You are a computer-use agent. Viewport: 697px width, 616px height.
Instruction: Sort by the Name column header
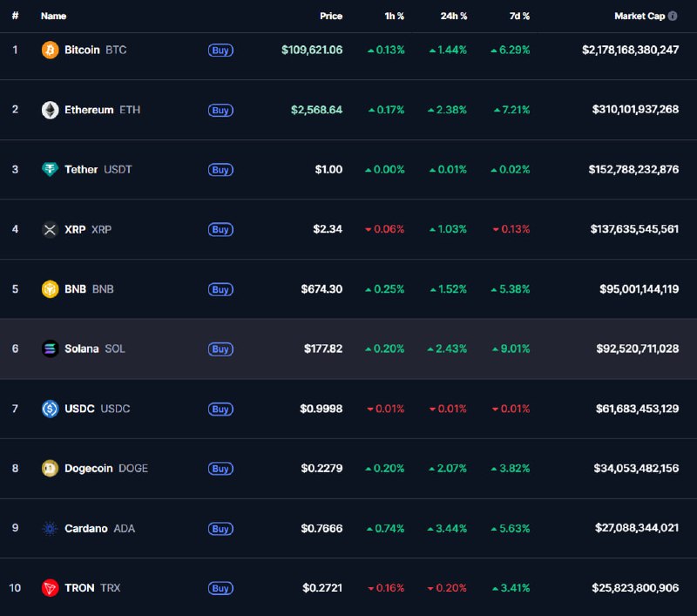pyautogui.click(x=53, y=16)
